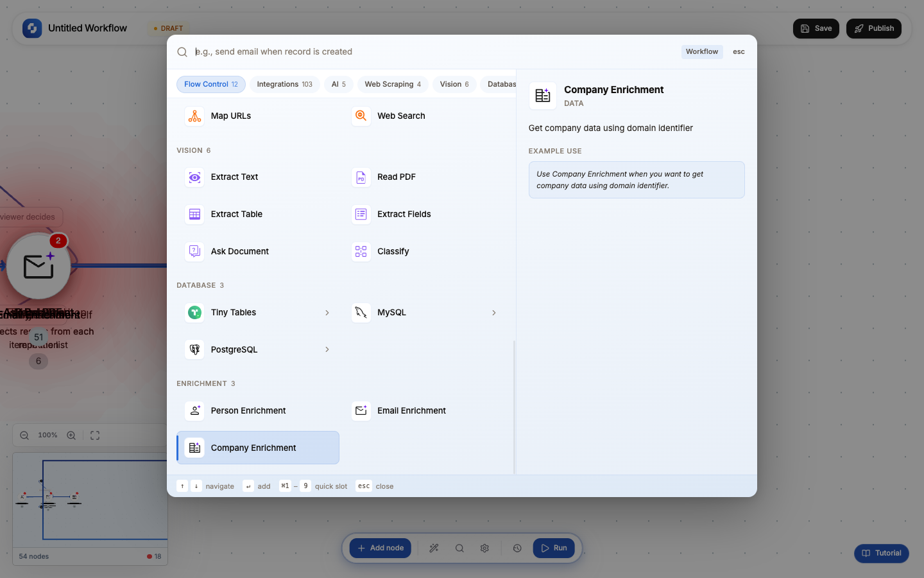Choose the Person Enrichment icon
The height and width of the screenshot is (578, 924).
[194, 411]
